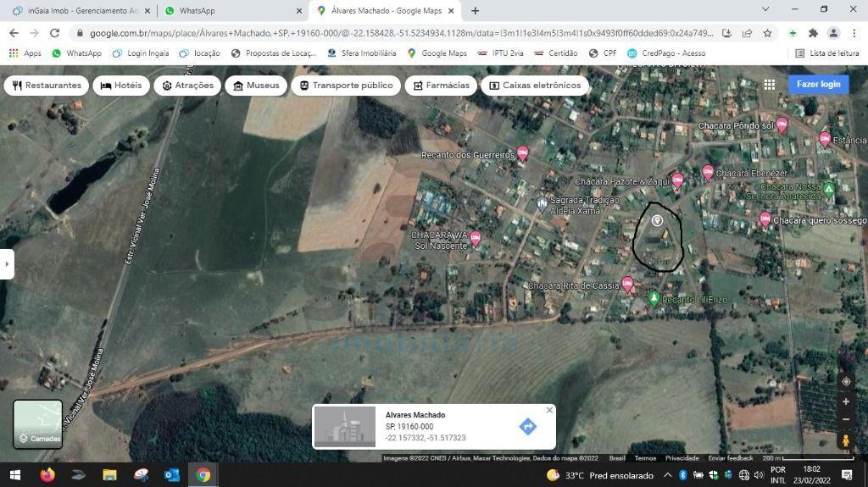The image size is (868, 487).
Task: Filter map by Farmácias
Action: (441, 86)
